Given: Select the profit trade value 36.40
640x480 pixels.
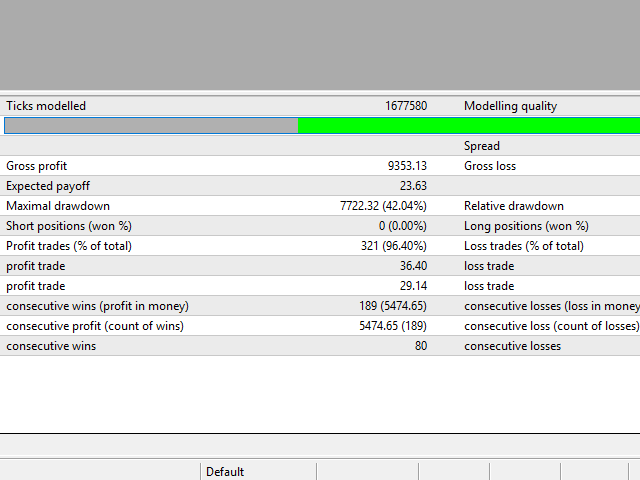Looking at the screenshot, I should (x=413, y=266).
